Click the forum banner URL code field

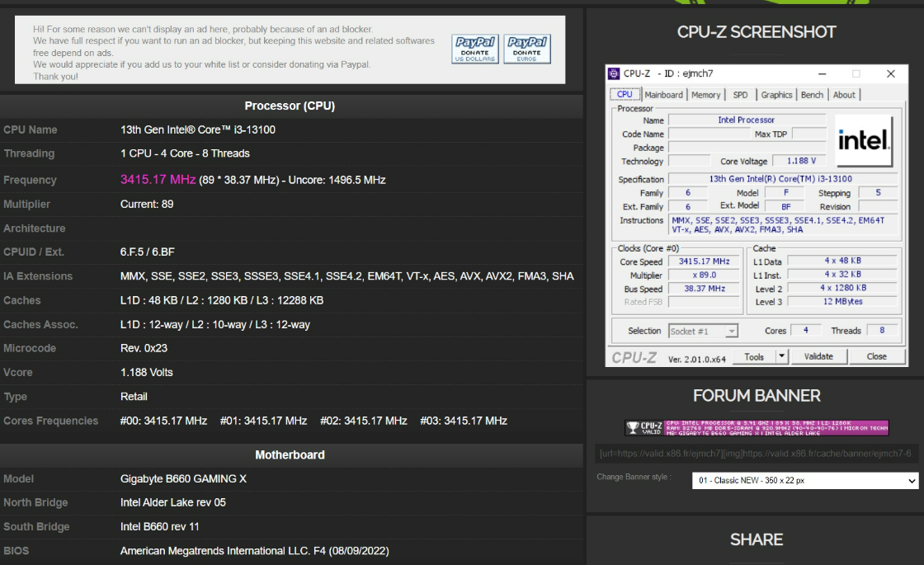[x=757, y=454]
